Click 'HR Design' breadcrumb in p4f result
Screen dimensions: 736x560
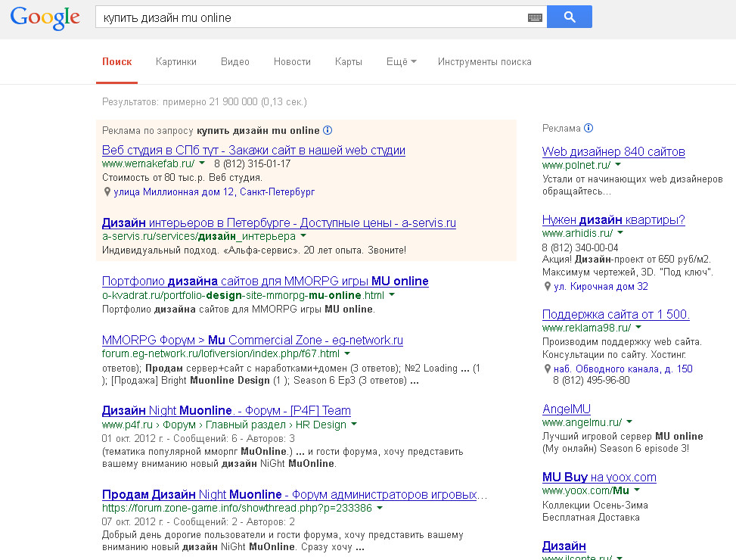point(321,425)
